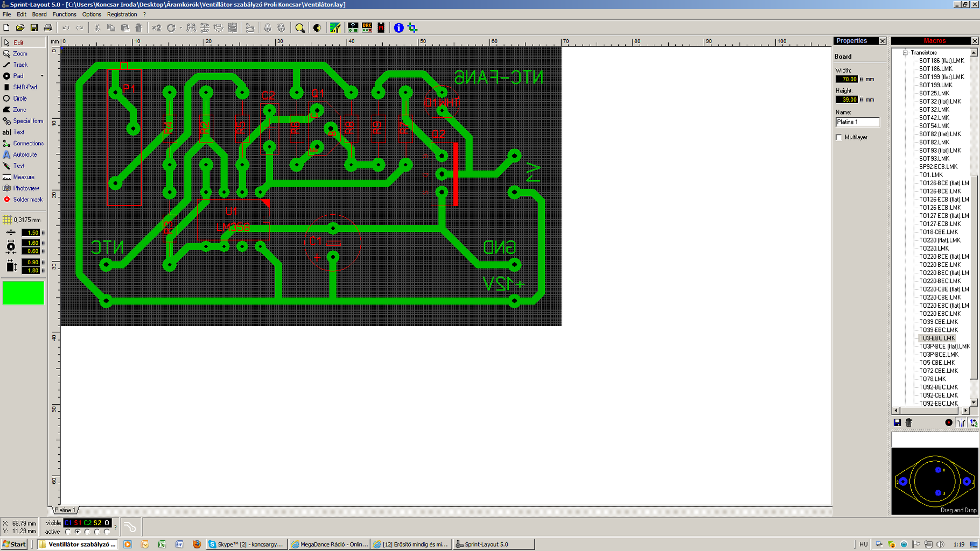
Task: Toggle visibility of the C1 layer
Action: [68, 523]
